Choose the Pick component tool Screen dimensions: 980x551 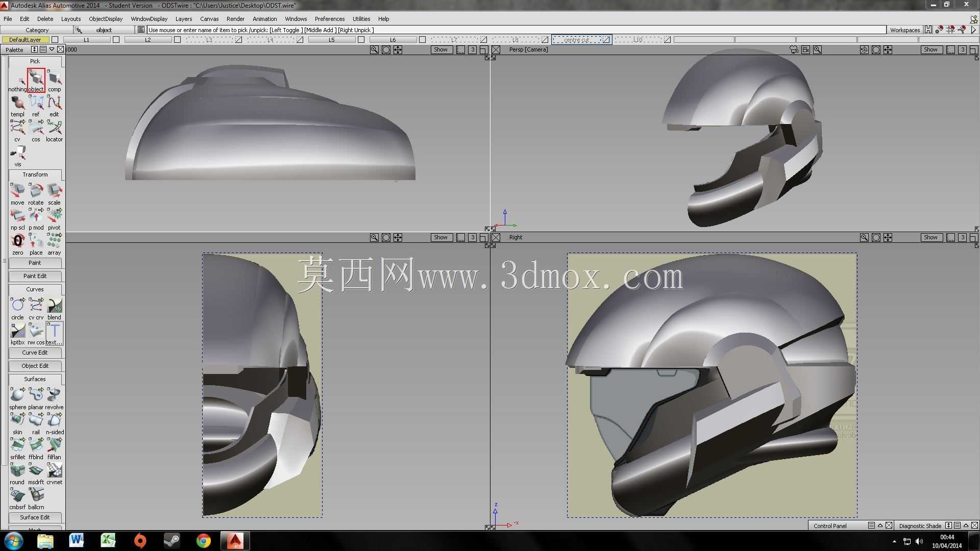[54, 81]
